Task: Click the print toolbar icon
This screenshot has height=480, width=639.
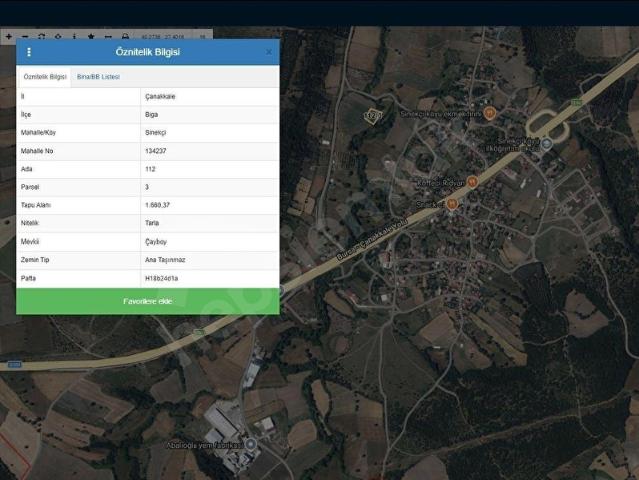Action: coord(126,37)
